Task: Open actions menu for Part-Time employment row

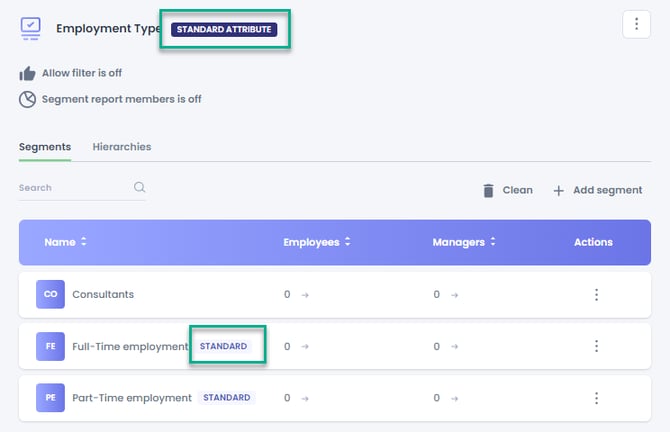Action: [x=596, y=398]
